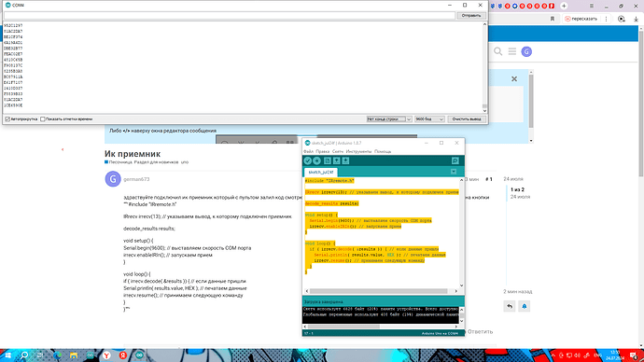Click the Отправить button in serial monitor
The height and width of the screenshot is (362, 644).
pyautogui.click(x=471, y=16)
